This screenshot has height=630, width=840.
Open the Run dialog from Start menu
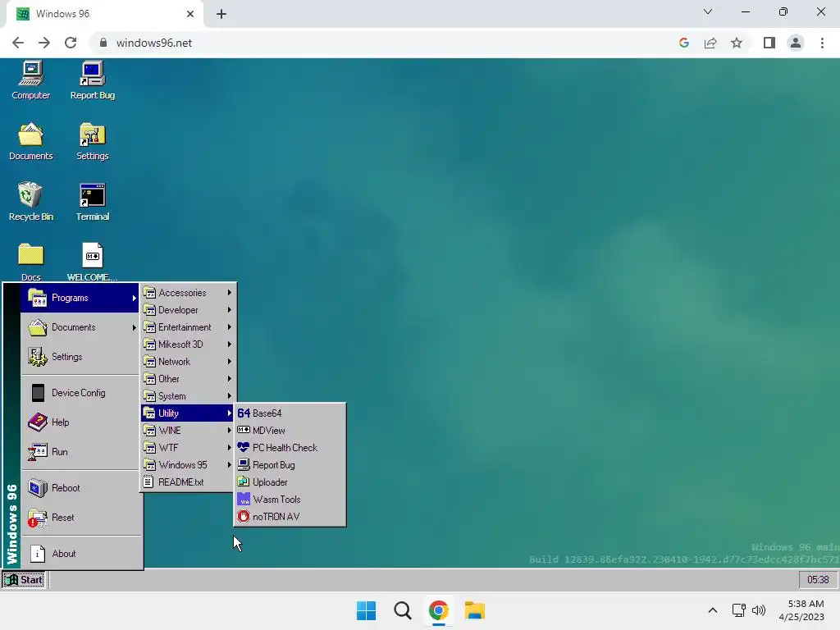[x=80, y=452]
